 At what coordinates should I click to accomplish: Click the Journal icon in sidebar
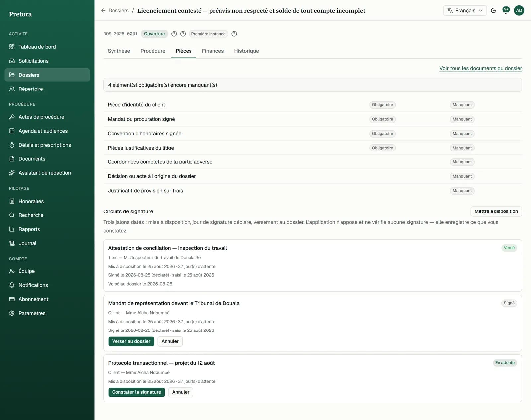tap(12, 243)
